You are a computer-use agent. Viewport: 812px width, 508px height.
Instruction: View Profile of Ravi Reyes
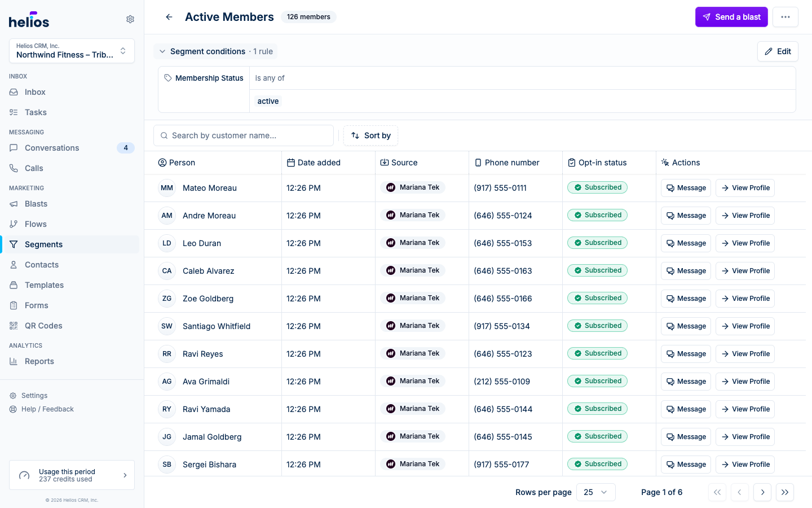click(745, 354)
